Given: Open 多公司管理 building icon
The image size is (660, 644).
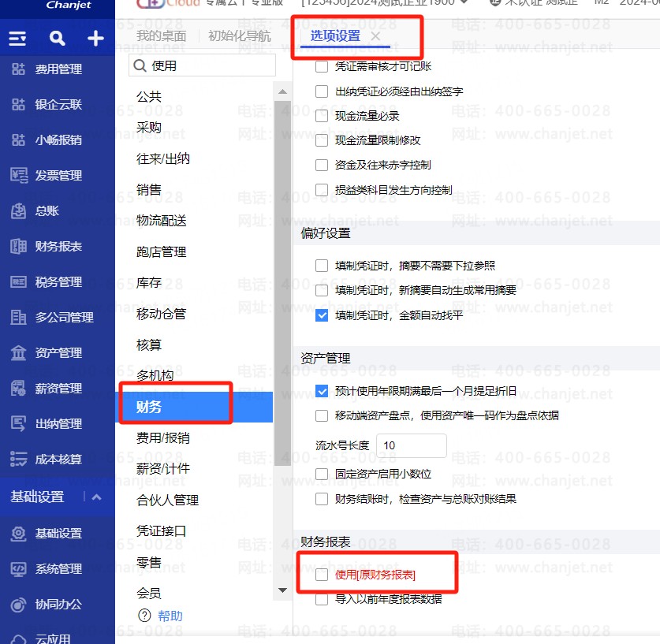Looking at the screenshot, I should [18, 317].
